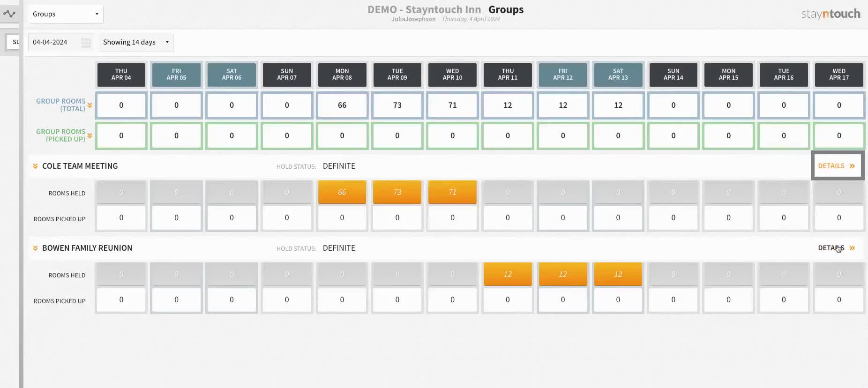Click the GROUP ROOMS (PICKED UP) label
Viewport: 868px width, 388px height.
[61, 135]
